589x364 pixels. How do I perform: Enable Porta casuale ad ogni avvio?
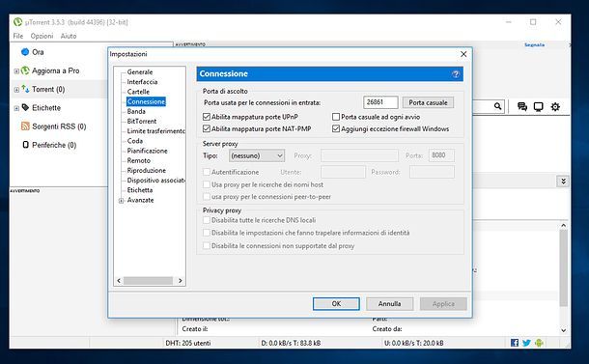[x=336, y=117]
